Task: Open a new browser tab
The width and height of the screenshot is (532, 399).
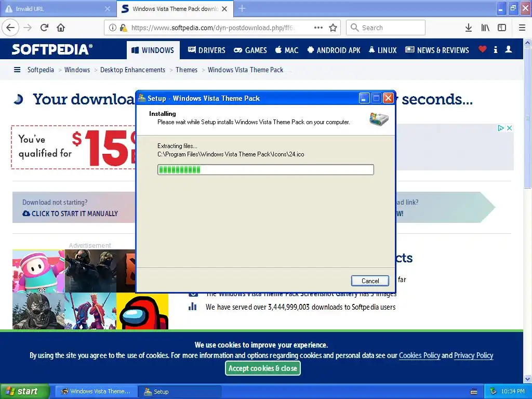Action: tap(242, 8)
